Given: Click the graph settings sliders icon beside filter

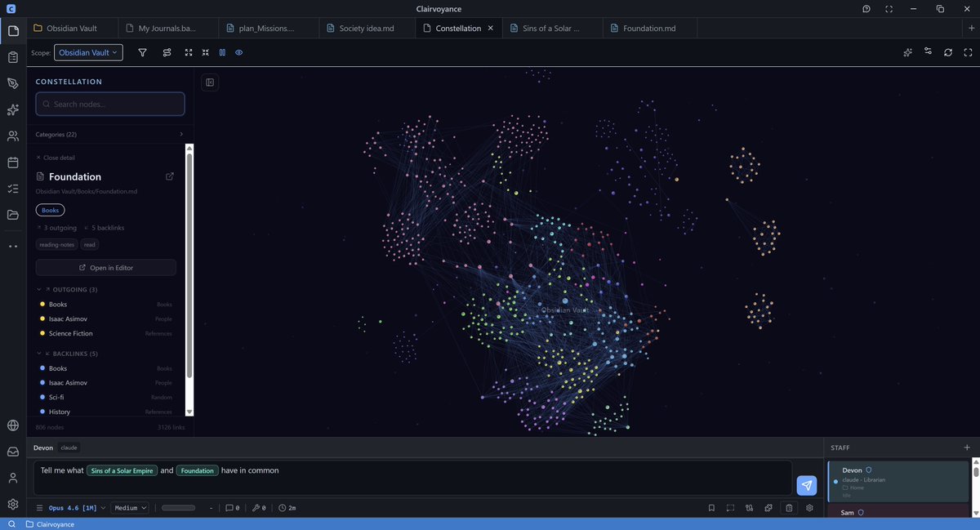Looking at the screenshot, I should (x=167, y=52).
